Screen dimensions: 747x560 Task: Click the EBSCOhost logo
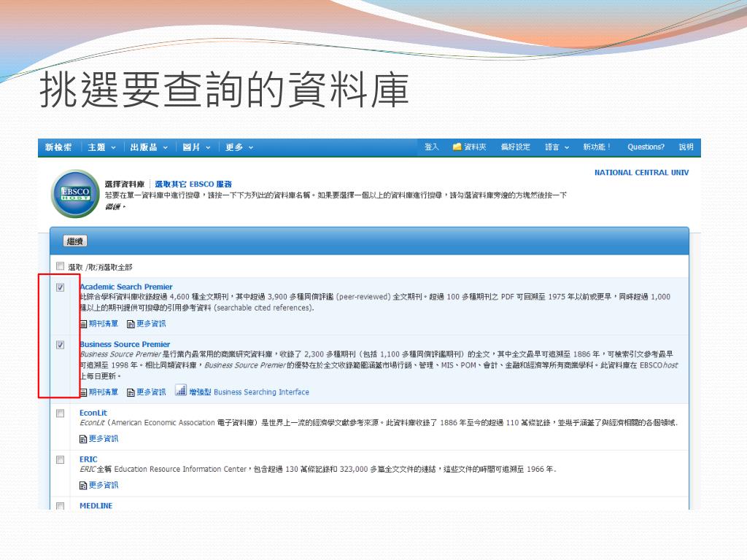point(75,194)
